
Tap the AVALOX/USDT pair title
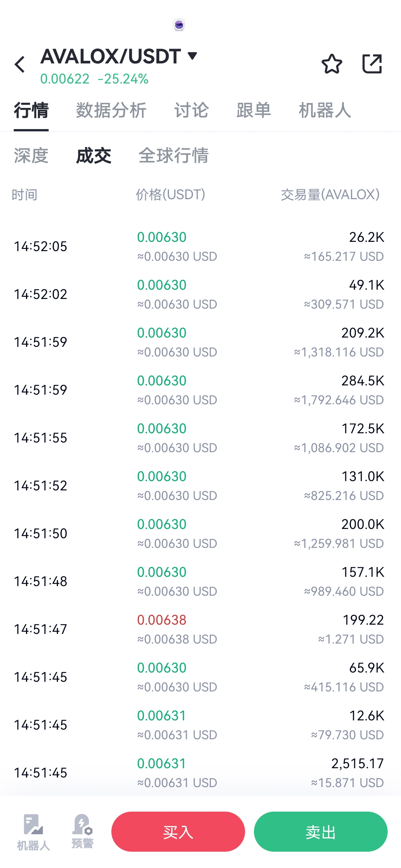coord(111,56)
